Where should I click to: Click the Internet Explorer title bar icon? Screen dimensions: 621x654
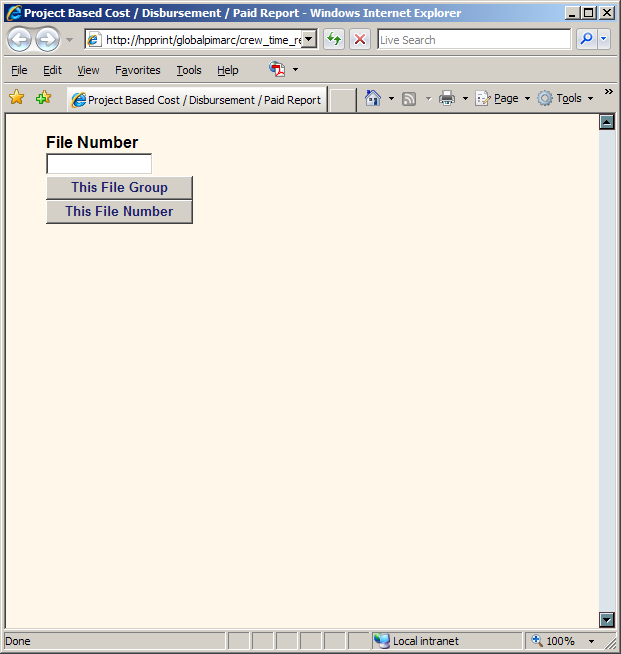[x=14, y=13]
